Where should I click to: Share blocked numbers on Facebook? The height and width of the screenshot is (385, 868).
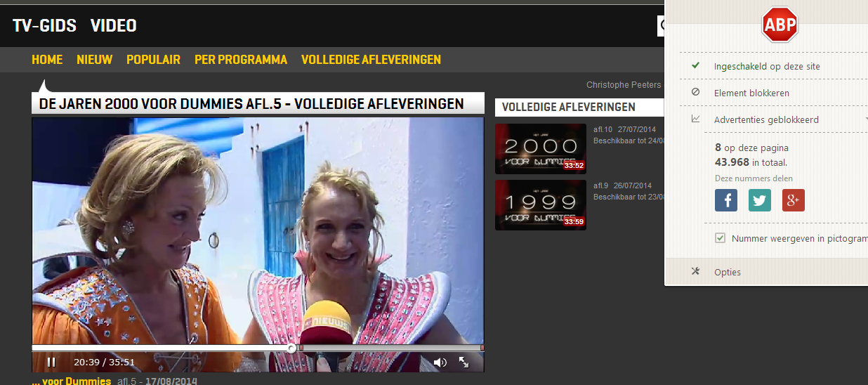pos(726,200)
